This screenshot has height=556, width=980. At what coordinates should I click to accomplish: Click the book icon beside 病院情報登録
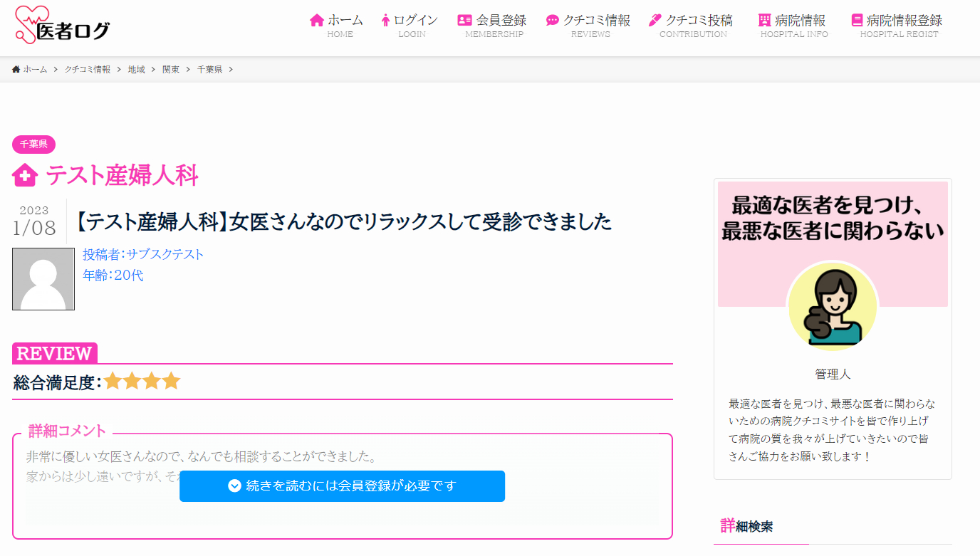(x=857, y=20)
